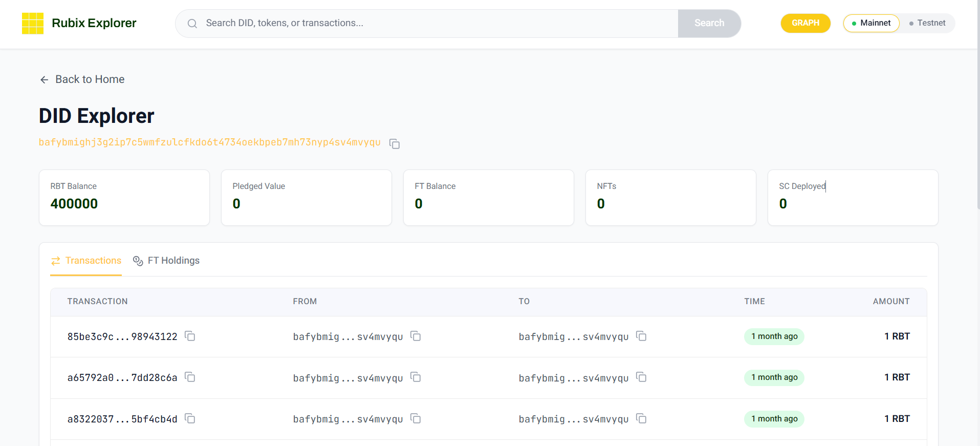The width and height of the screenshot is (980, 446).
Task: Open the Transactions tab
Action: (x=86, y=261)
